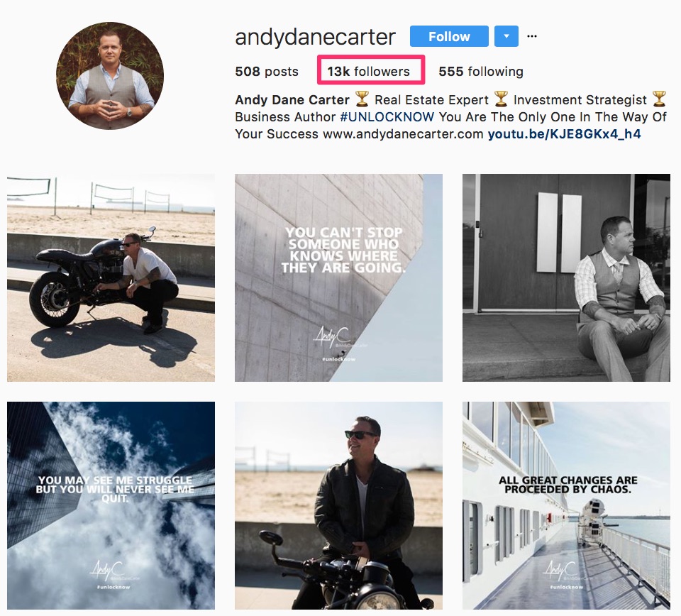Screen dimensions: 681x616
Task: Click the andydanecarter username heading
Action: pyautogui.click(x=315, y=36)
